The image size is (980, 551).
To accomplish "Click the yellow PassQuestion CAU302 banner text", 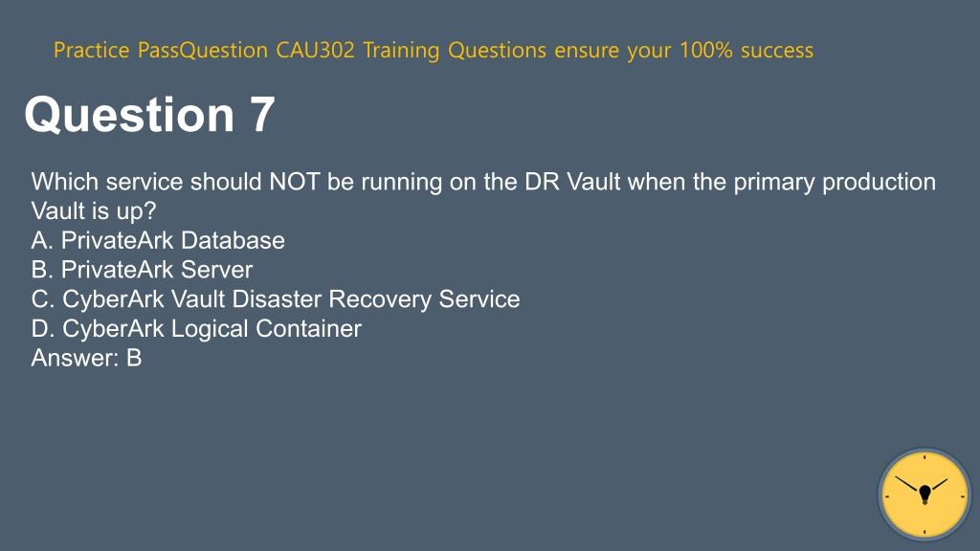I will pyautogui.click(x=434, y=50).
